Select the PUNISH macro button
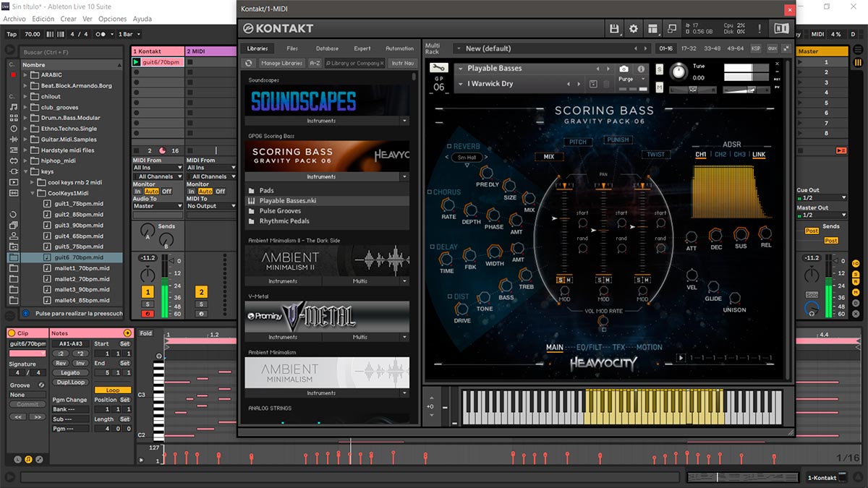868x488 pixels. (x=618, y=140)
